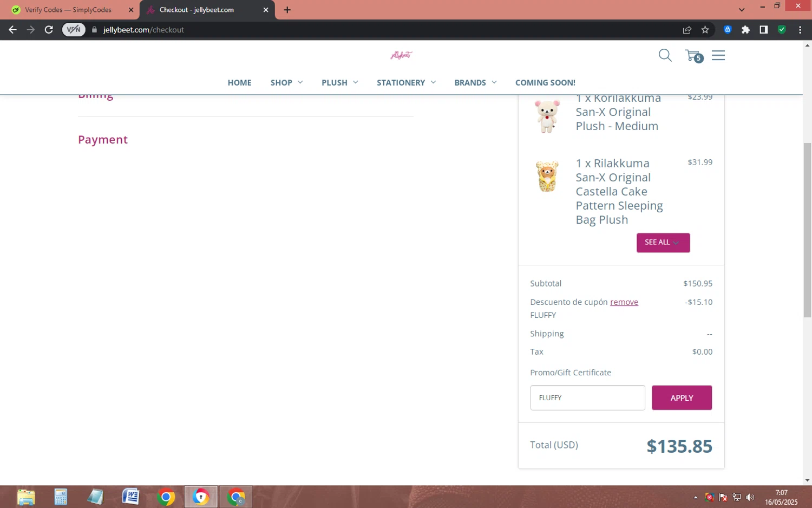
Task: Bookmark this page with star icon
Action: point(705,30)
